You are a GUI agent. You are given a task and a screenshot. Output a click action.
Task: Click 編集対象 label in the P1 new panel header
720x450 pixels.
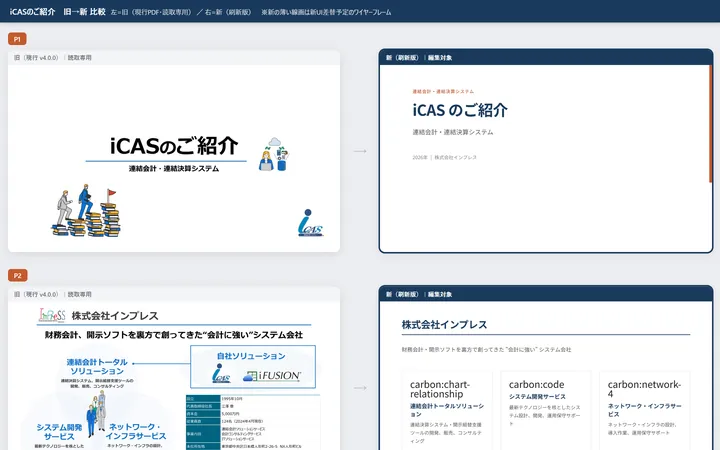[440, 57]
